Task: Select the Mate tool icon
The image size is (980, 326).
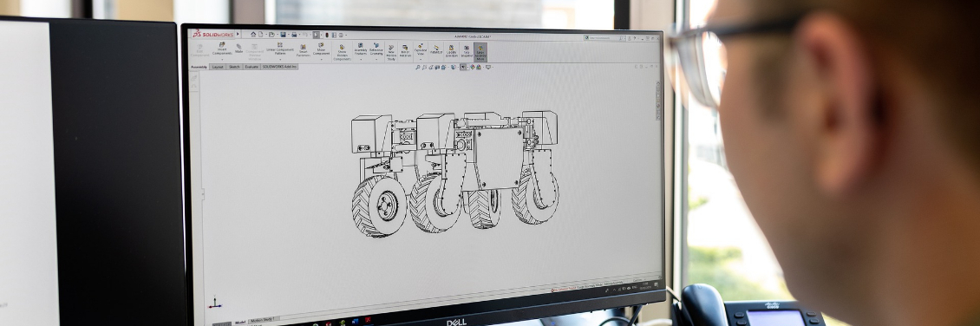Action: (238, 48)
